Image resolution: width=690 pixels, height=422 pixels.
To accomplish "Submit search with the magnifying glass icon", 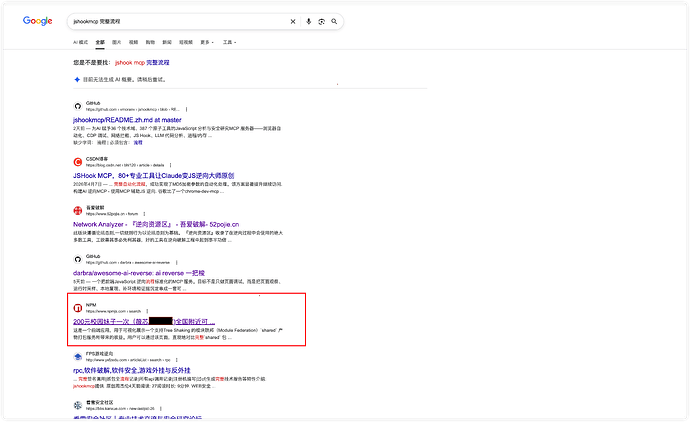I will click(334, 21).
